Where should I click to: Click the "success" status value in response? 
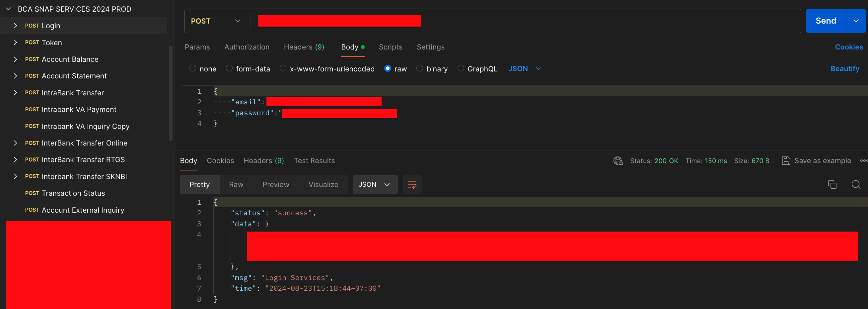293,213
